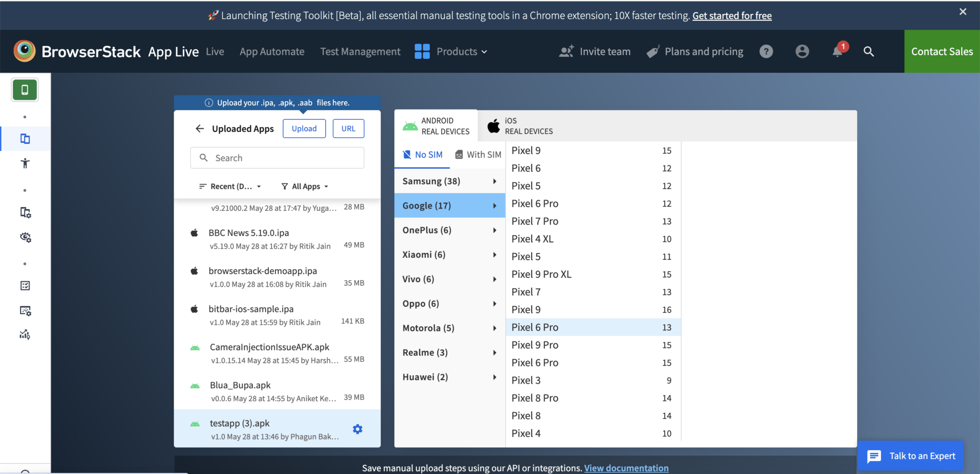This screenshot has height=474, width=980.
Task: Open the visual testing eye icon in sidebar
Action: (25, 237)
